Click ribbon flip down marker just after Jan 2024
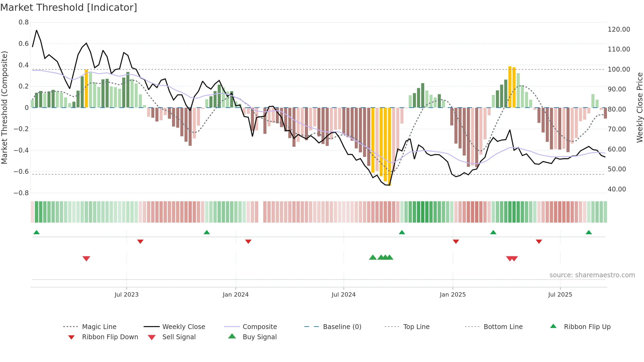Screen dimensions: 644x362 [x=248, y=242]
